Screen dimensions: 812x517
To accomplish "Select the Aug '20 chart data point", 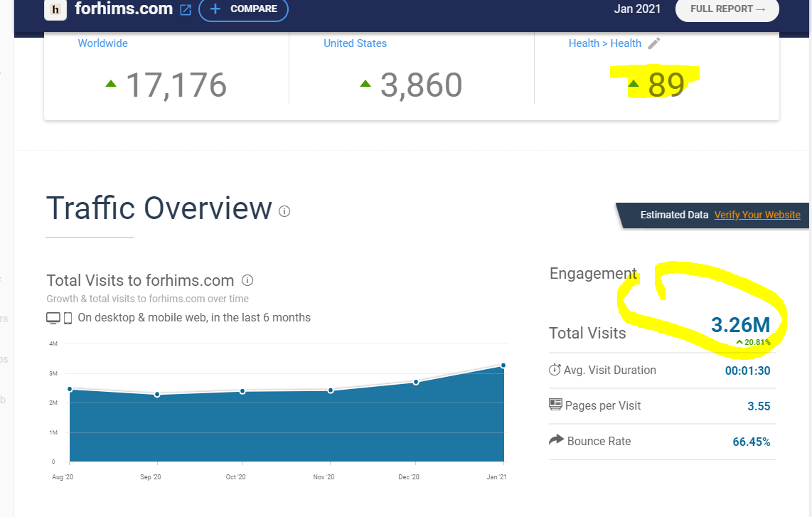I will 70,389.
